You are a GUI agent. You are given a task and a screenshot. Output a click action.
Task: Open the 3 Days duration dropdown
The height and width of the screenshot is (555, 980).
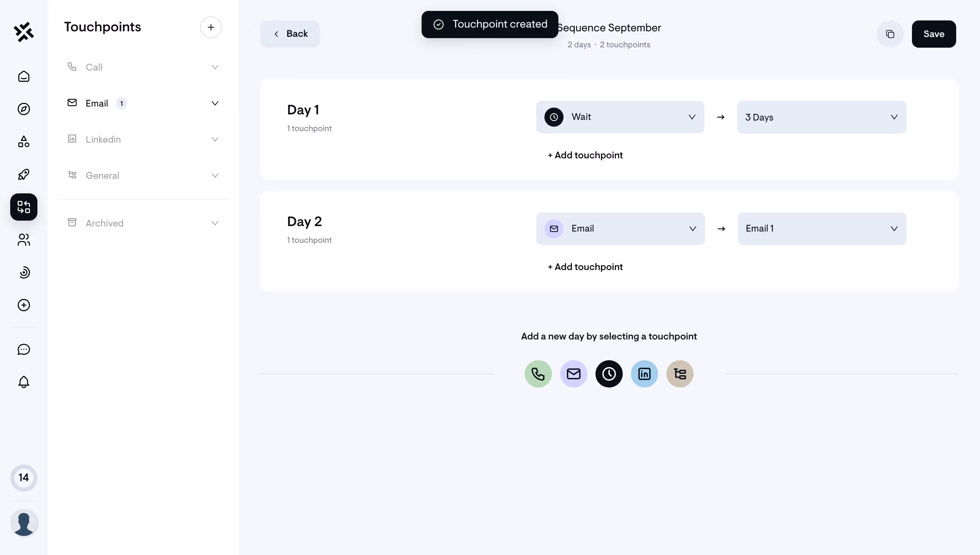pyautogui.click(x=821, y=117)
